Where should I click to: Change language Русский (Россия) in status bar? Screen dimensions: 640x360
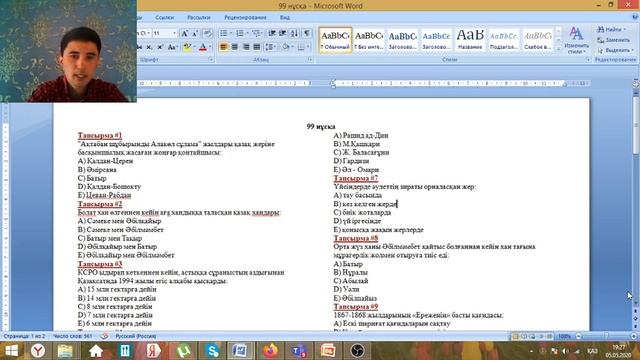[x=136, y=336]
